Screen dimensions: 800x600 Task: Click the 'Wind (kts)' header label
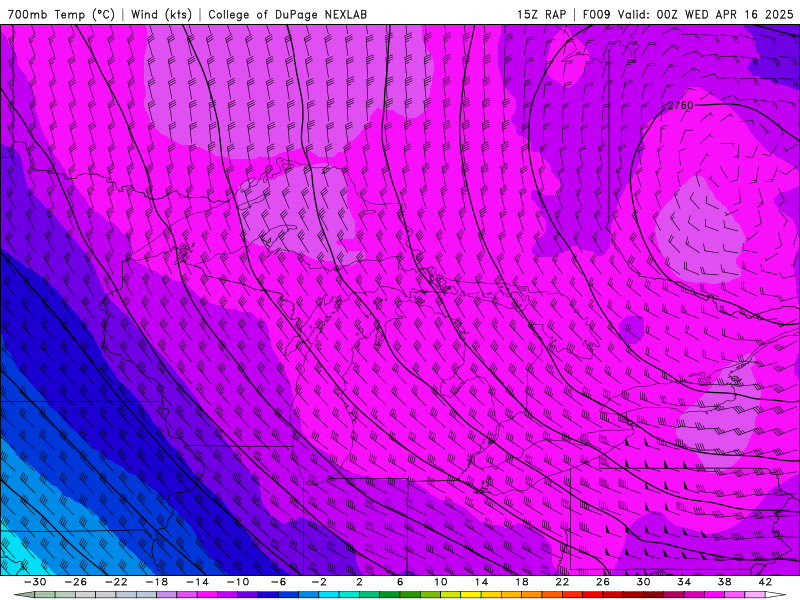161,14
